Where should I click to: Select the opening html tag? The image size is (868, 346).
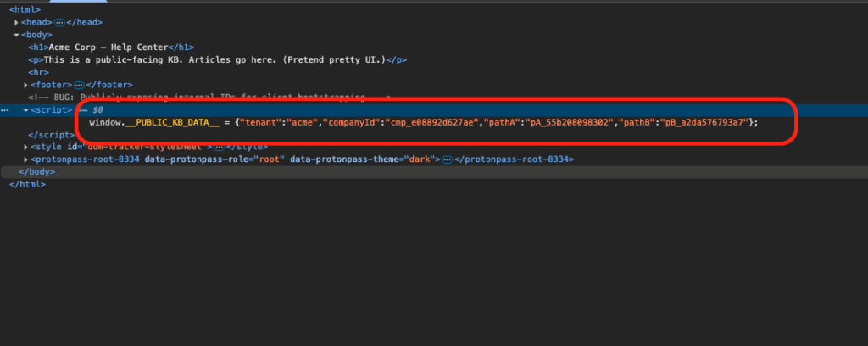25,10
